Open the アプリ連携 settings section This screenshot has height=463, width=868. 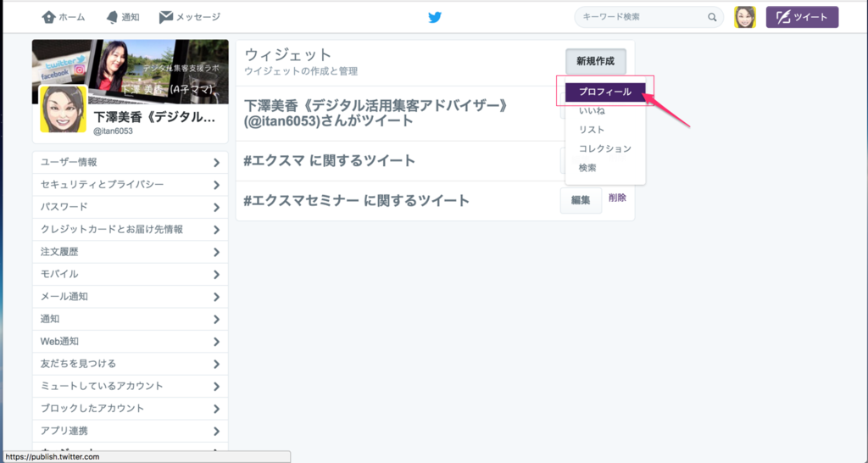point(130,431)
